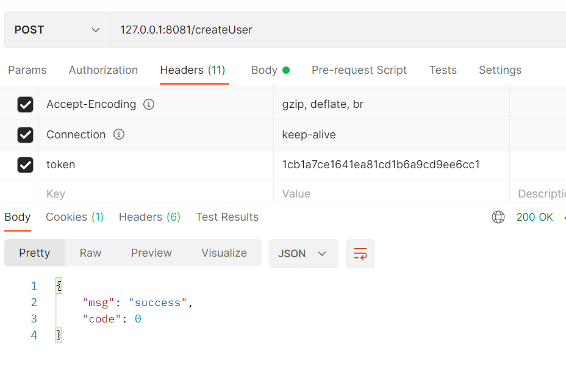Switch to the Params tab
566x392 pixels.
coord(27,70)
